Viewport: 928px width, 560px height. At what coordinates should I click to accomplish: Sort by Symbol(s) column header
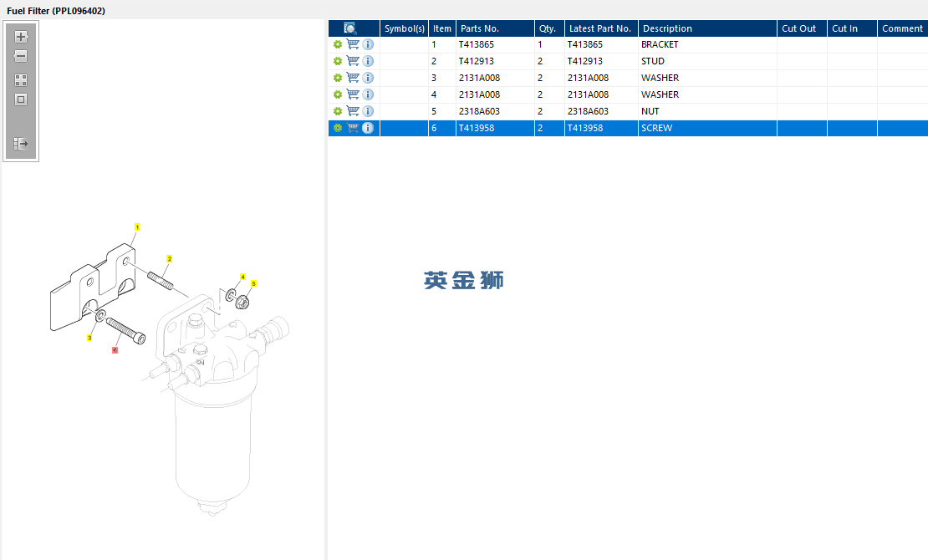[405, 28]
